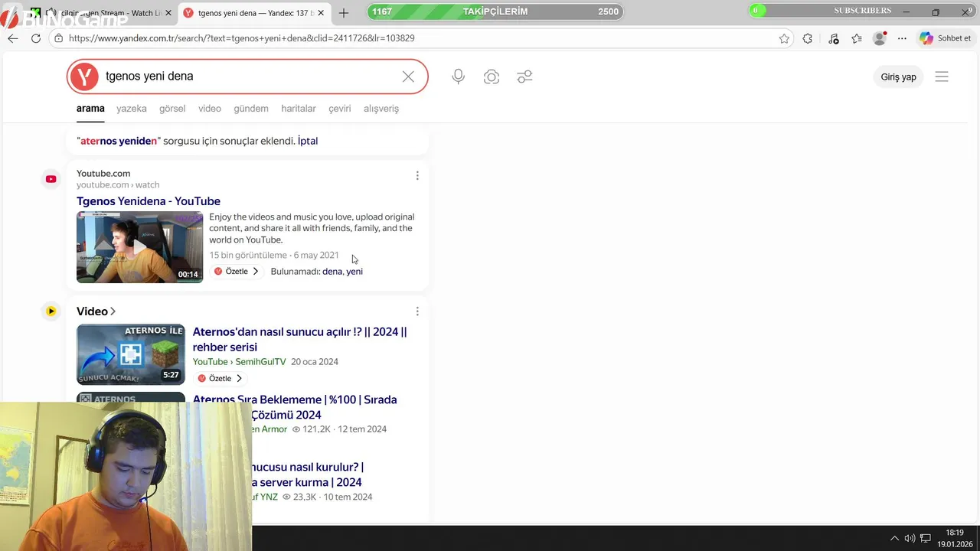This screenshot has width=980, height=551.
Task: Switch to the Stream - Watch Live tab
Action: (107, 13)
